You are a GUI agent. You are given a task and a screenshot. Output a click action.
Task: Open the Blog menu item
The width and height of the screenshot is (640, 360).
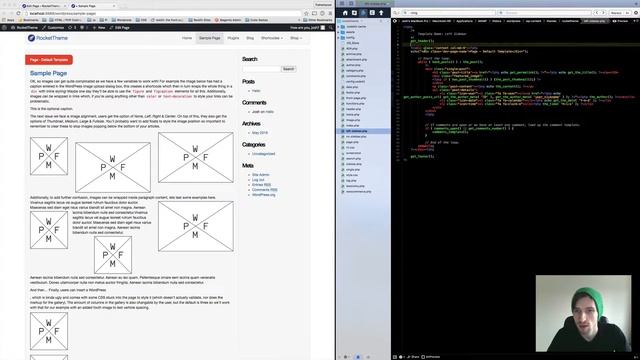click(250, 38)
